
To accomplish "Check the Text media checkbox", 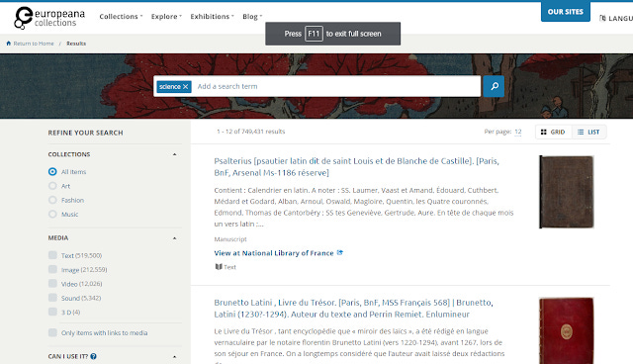I will click(x=52, y=255).
